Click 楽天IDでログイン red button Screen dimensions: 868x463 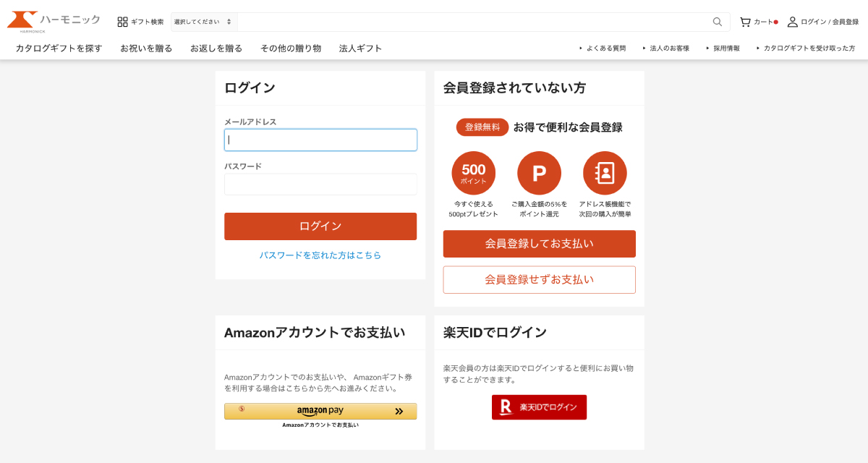539,407
